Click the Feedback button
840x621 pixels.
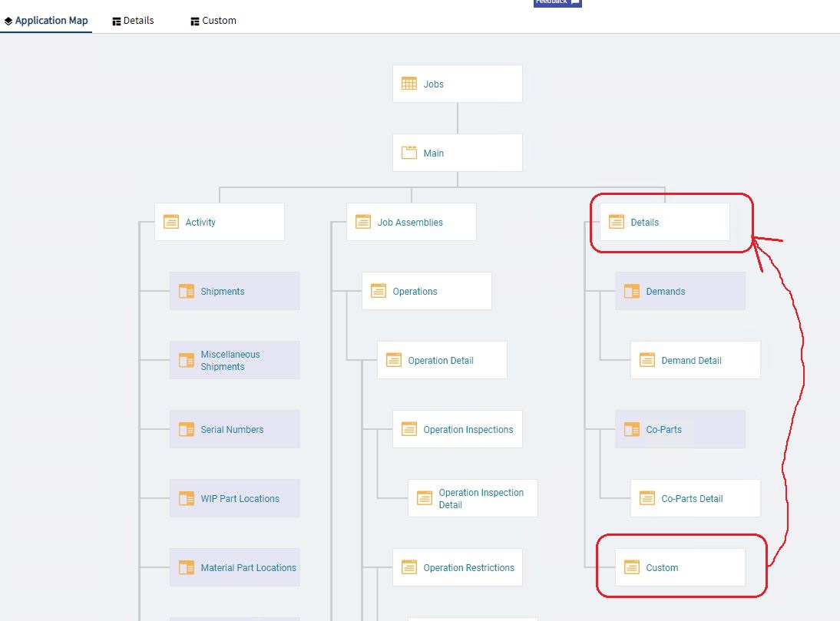tap(557, 2)
